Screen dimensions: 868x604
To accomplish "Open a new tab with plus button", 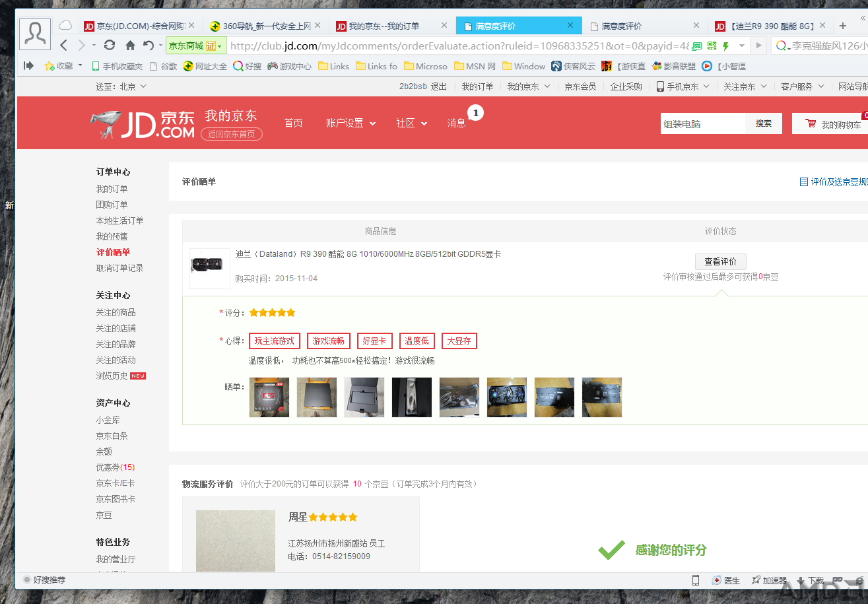I will [843, 26].
